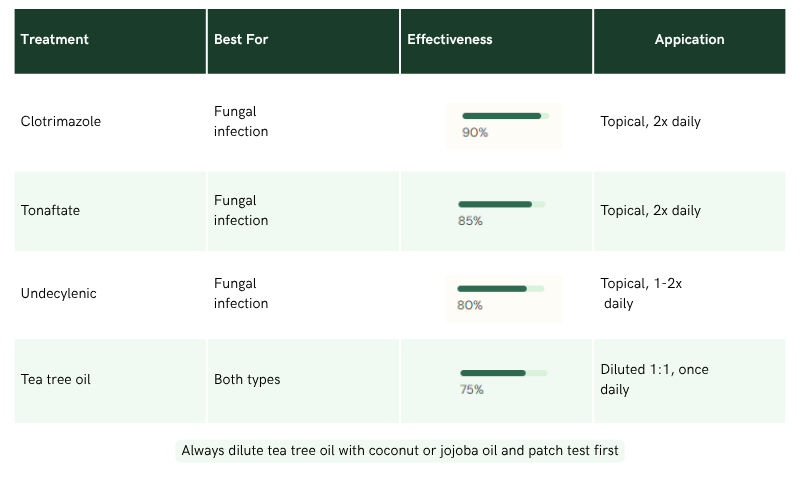Click Clotrimazole's Topical, 2x daily cell
The width and height of the screenshot is (800, 480).
pyautogui.click(x=651, y=122)
